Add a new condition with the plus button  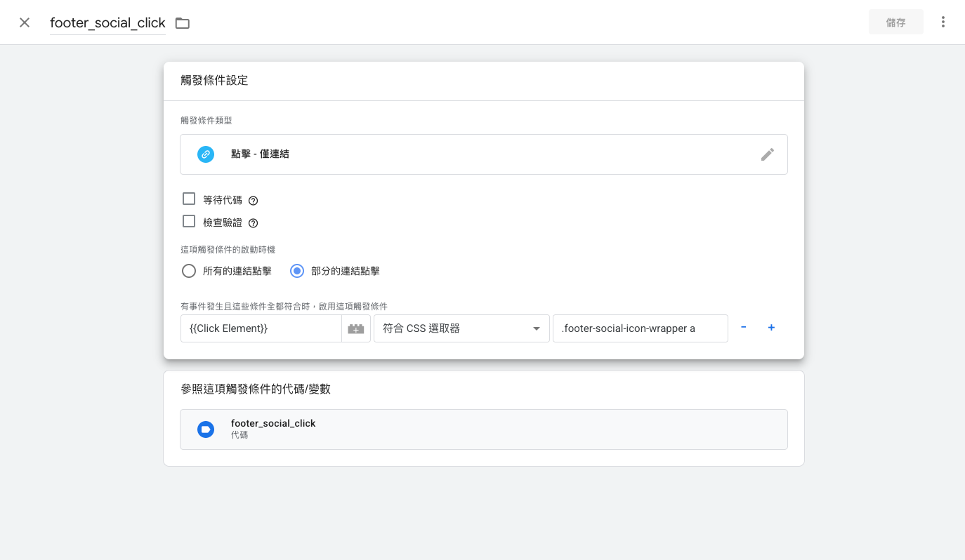tap(771, 328)
